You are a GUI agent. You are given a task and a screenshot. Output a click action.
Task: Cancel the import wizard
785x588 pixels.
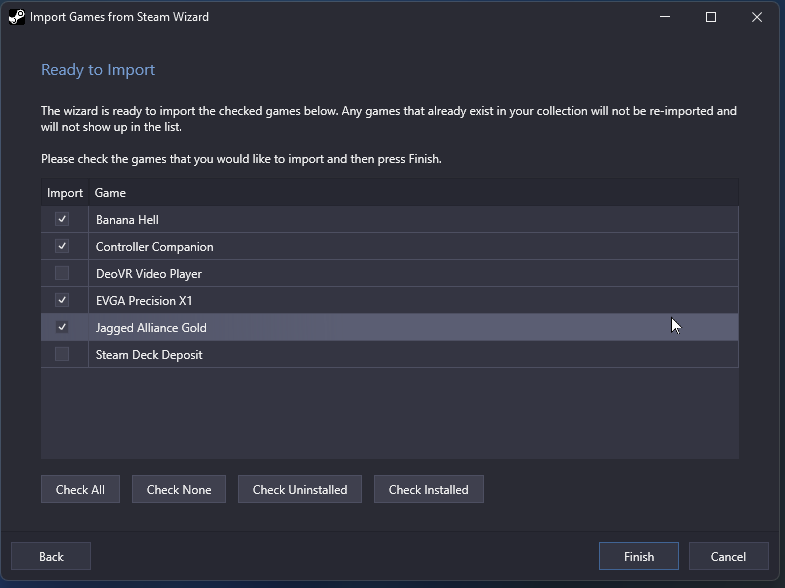[x=728, y=556]
